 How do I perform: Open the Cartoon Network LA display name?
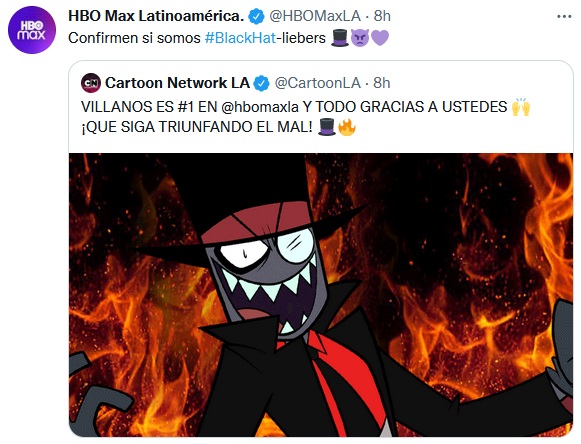point(177,83)
